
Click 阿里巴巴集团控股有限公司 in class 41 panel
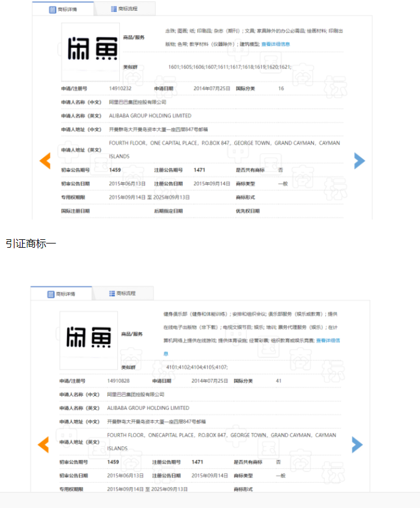(135, 394)
